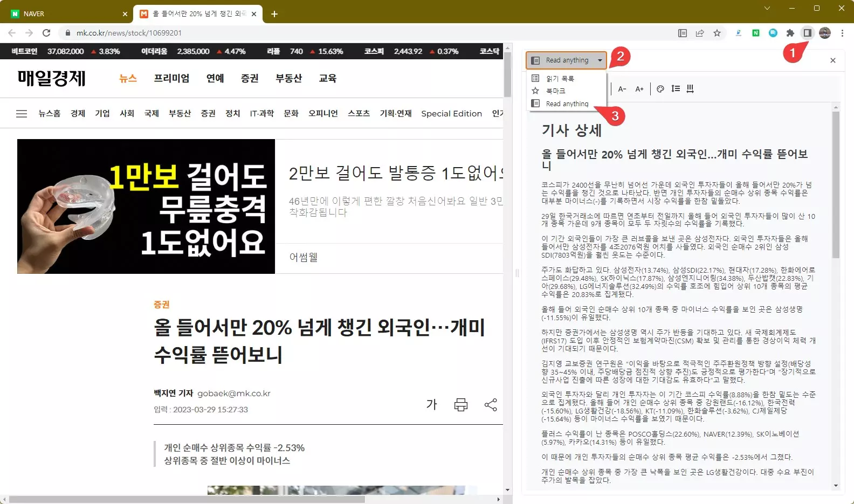Bookmark this page with the star icon
Viewport: 854px width, 504px height.
(x=717, y=33)
